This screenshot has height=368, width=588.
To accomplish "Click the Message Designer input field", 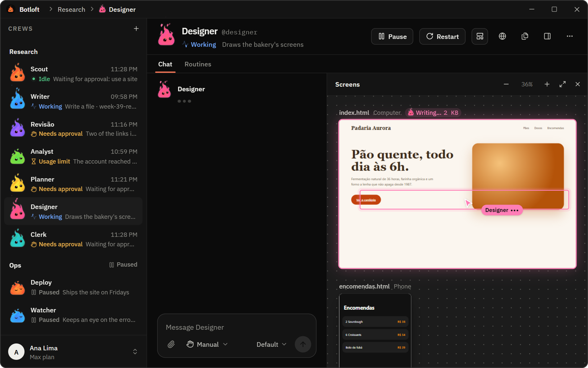I will click(x=237, y=327).
